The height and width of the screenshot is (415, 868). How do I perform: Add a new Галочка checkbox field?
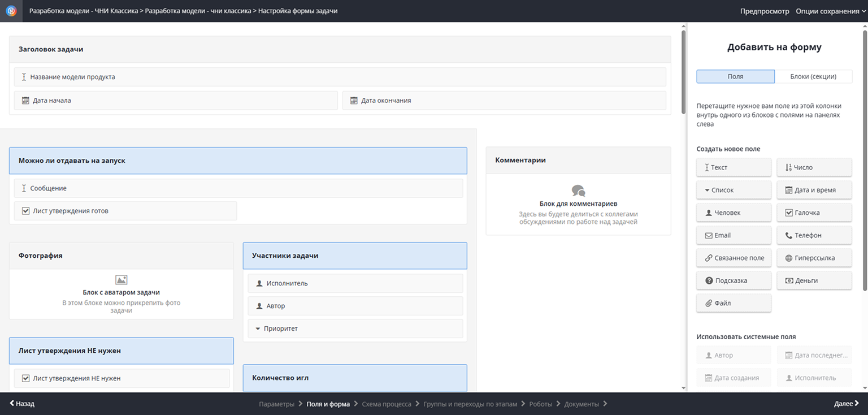[x=814, y=213]
